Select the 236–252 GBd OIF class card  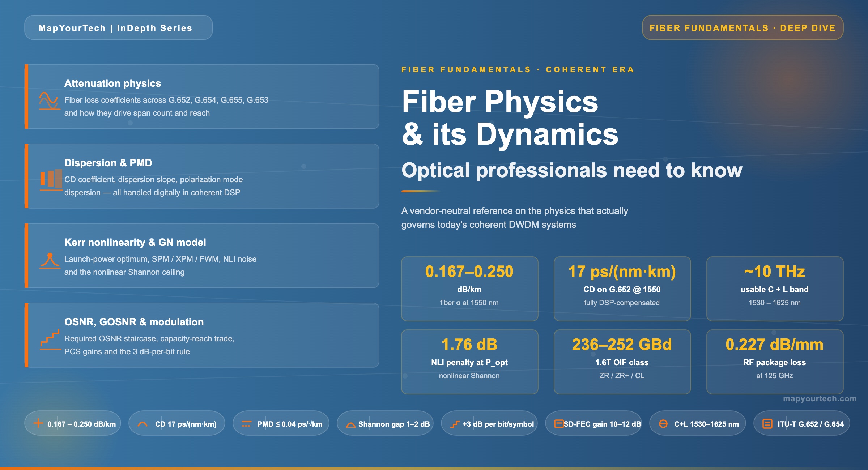click(622, 362)
